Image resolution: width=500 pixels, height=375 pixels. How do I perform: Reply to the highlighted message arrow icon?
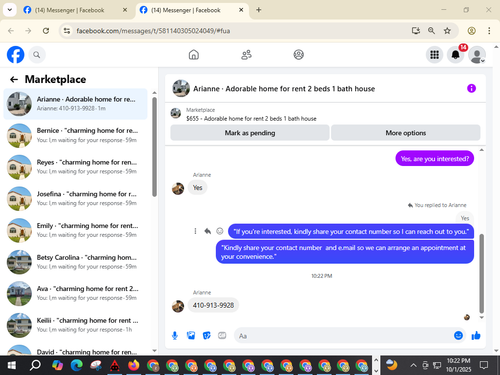[x=207, y=231]
